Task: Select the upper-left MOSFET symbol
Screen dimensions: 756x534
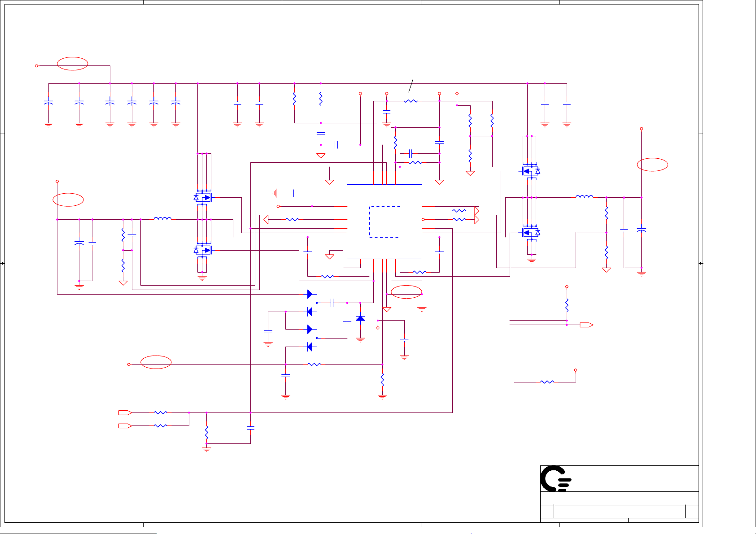Action: pyautogui.click(x=202, y=197)
